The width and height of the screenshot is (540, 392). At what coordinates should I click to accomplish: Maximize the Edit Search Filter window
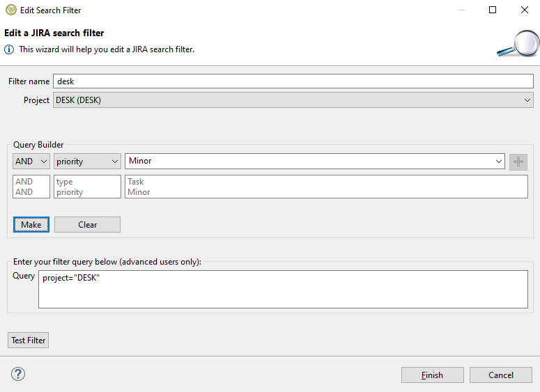click(x=493, y=10)
